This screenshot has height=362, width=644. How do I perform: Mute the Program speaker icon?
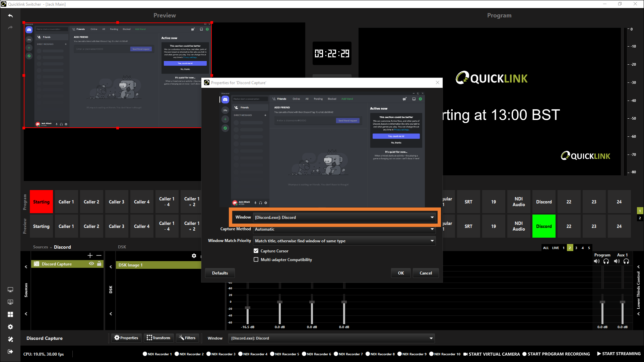coord(597,261)
